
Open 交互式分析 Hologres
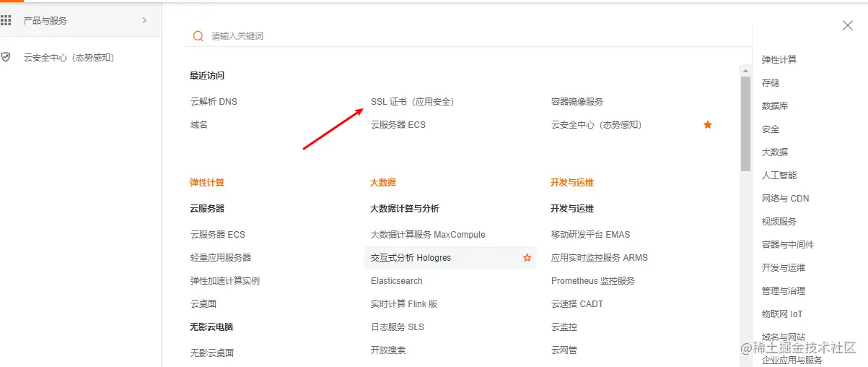pos(411,258)
